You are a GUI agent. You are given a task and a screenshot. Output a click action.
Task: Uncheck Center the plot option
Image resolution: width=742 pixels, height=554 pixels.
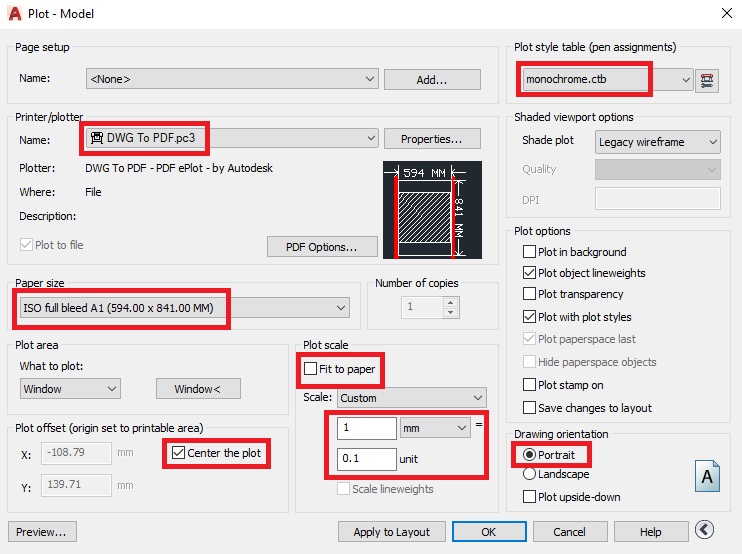pos(179,453)
